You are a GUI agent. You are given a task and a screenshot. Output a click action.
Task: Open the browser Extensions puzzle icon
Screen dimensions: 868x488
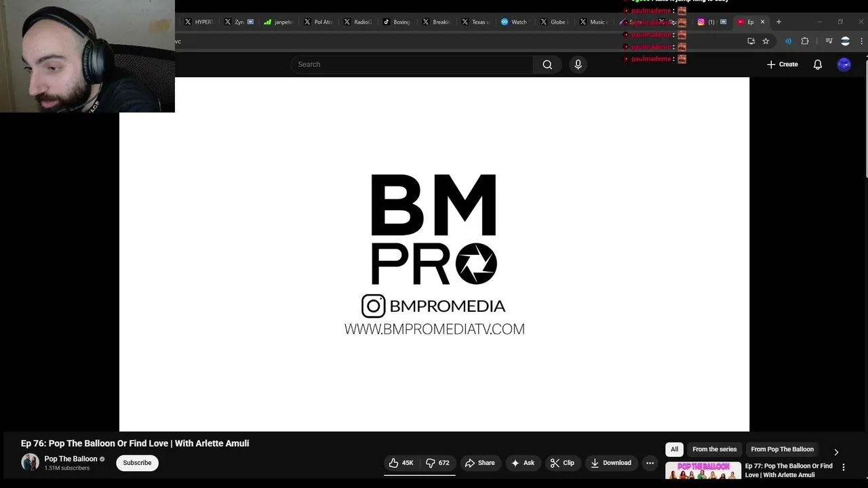pyautogui.click(x=805, y=41)
